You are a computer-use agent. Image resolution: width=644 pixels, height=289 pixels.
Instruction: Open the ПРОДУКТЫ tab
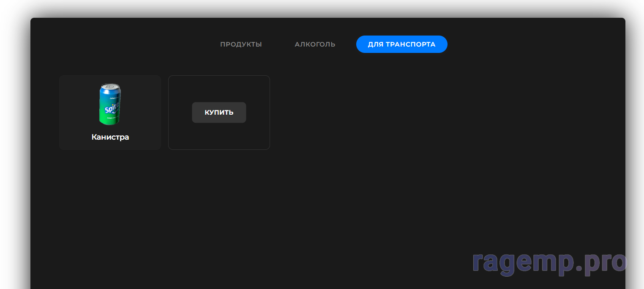coord(241,44)
